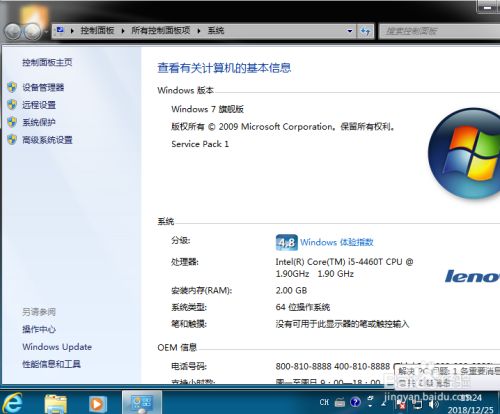The image size is (500, 414).
Task: Open Windows 体验指数 link
Action: pos(337,242)
